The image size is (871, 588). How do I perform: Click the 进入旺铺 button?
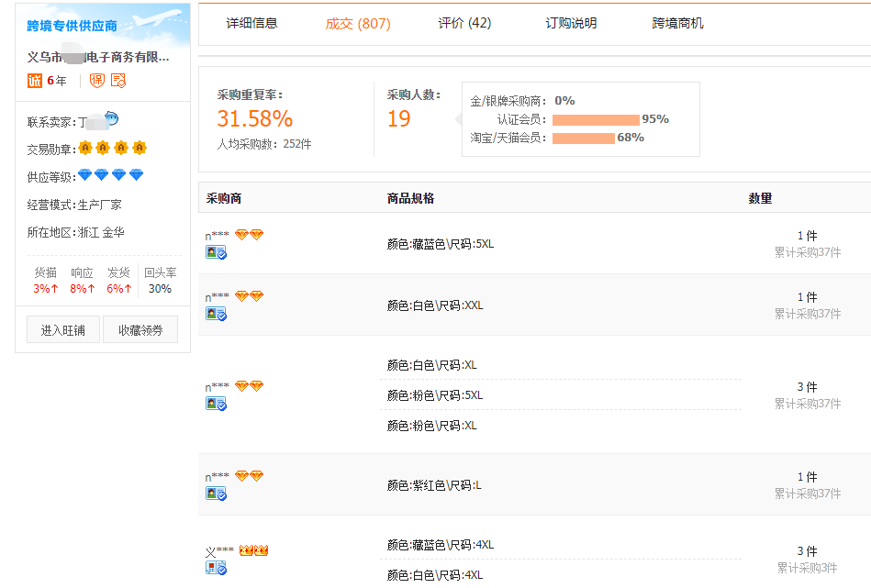click(x=62, y=329)
